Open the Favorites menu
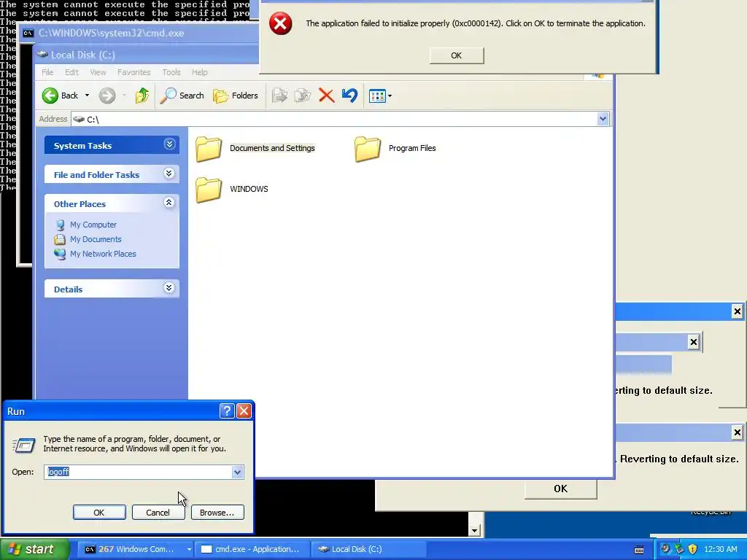This screenshot has height=560, width=747. click(134, 72)
